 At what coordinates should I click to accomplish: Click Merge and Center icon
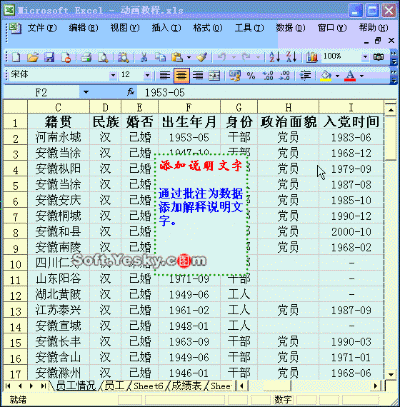(214, 76)
